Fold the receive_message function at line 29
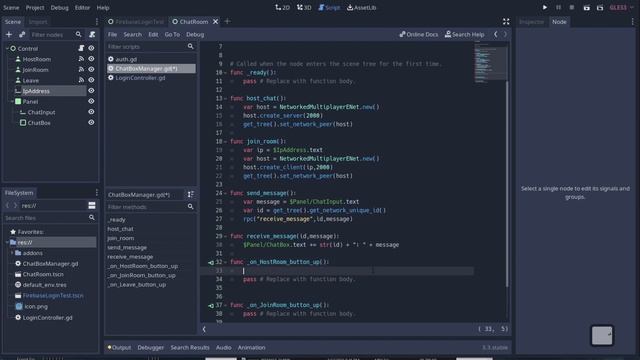This screenshot has height=360, width=640. click(x=225, y=236)
